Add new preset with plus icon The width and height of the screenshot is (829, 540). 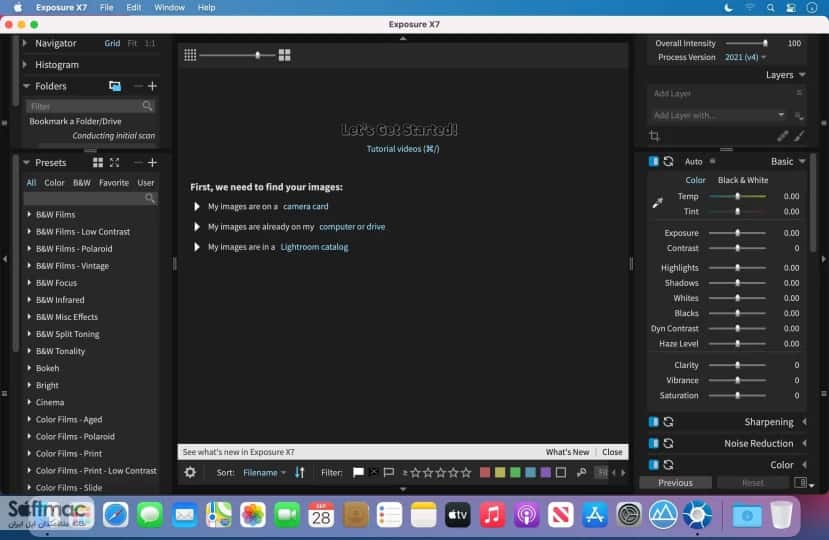[152, 162]
